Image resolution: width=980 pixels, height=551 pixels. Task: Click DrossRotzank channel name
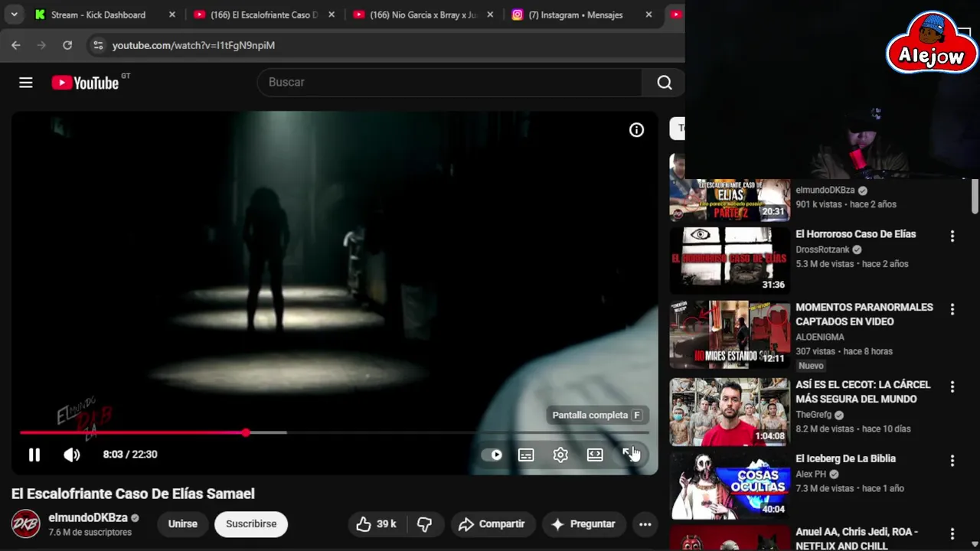tap(822, 249)
